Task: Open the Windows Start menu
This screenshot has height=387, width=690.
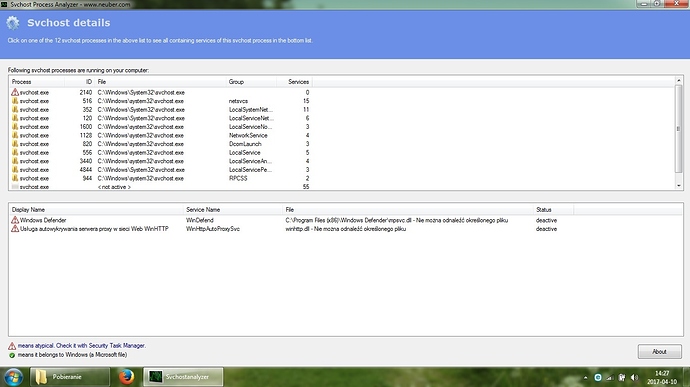Action: coord(14,377)
